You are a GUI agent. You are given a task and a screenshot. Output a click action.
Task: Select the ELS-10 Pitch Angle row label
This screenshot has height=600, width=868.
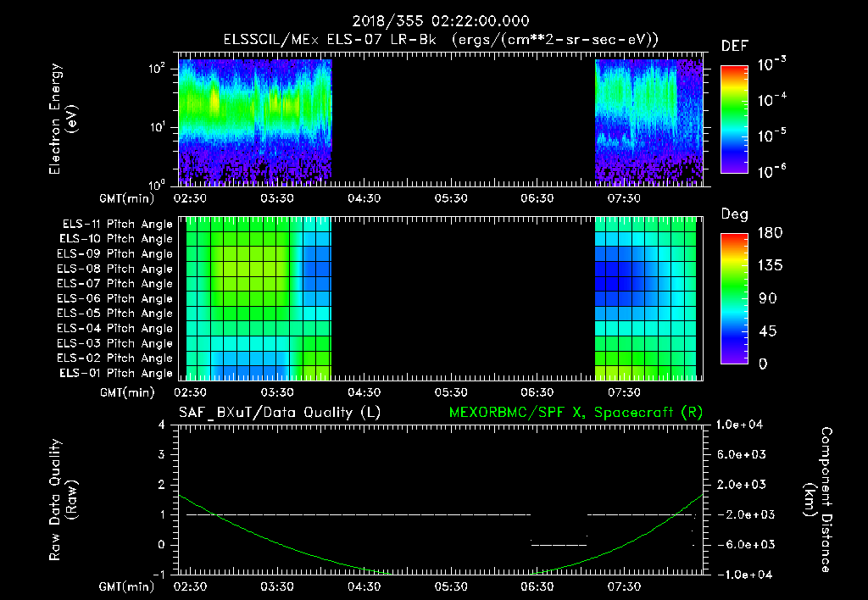click(116, 239)
